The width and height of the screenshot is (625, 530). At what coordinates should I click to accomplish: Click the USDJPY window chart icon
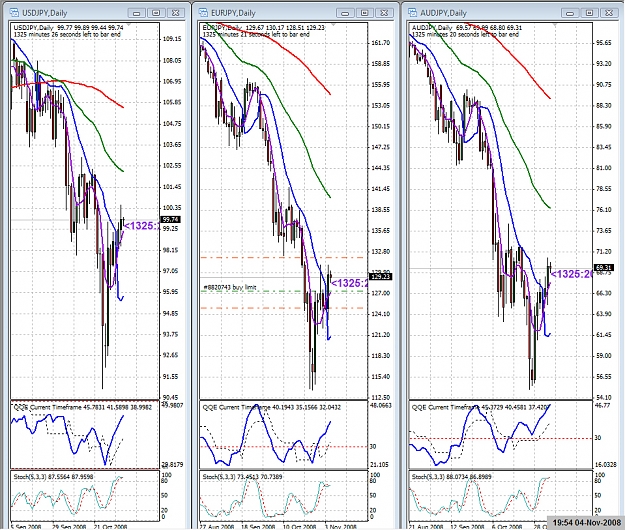14,13
